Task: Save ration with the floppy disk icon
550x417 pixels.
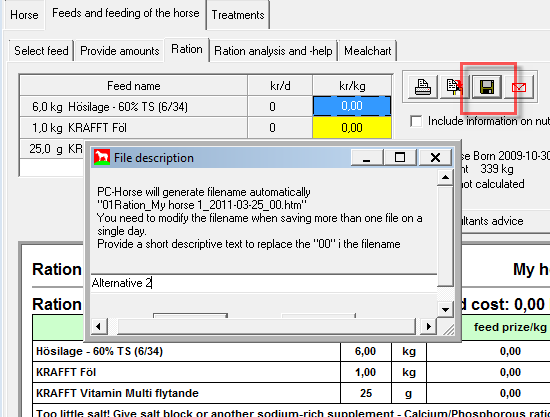Action: tap(487, 87)
